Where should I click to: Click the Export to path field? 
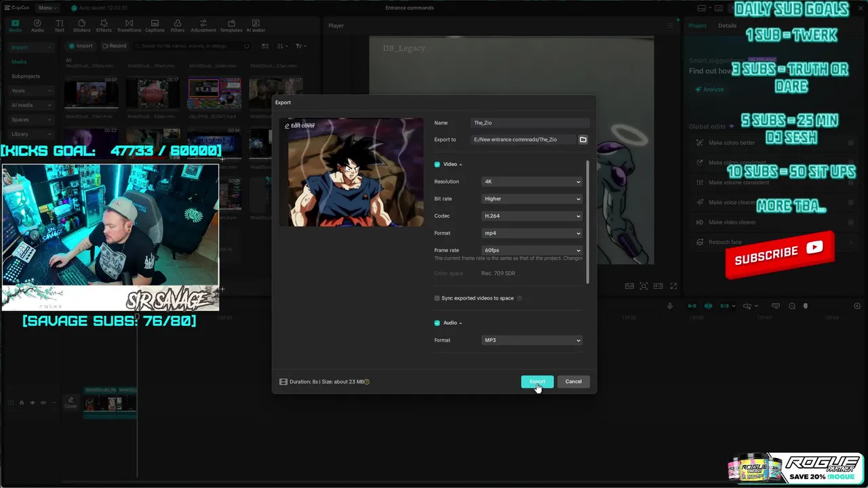pyautogui.click(x=523, y=140)
